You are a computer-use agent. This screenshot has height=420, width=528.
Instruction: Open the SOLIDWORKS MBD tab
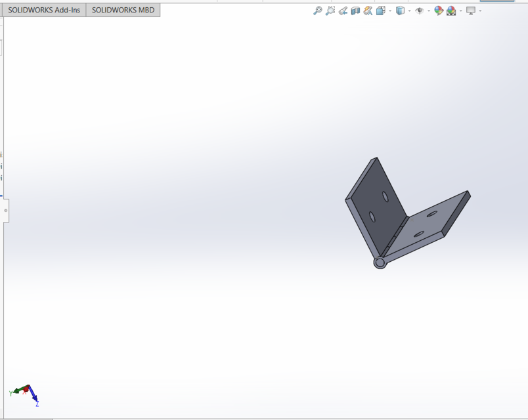(122, 10)
